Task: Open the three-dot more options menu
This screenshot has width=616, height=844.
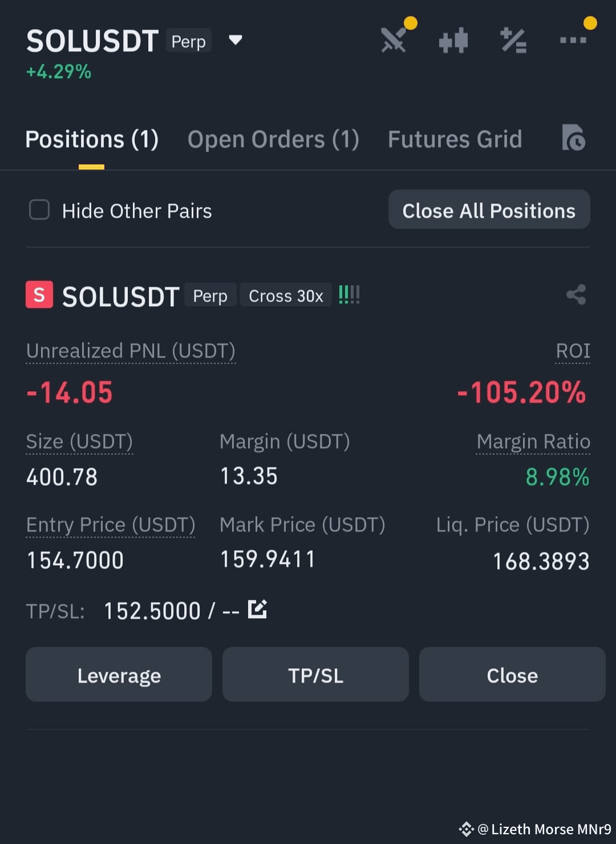Action: (x=573, y=40)
